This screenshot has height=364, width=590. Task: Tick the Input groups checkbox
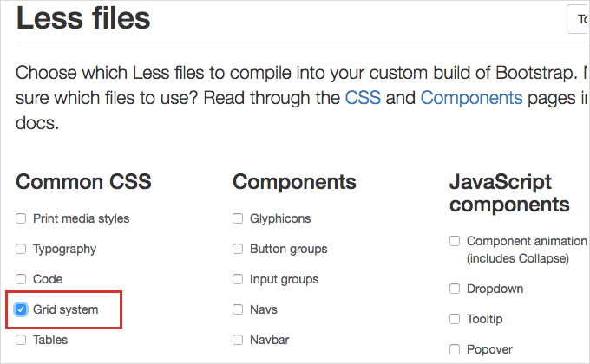238,279
